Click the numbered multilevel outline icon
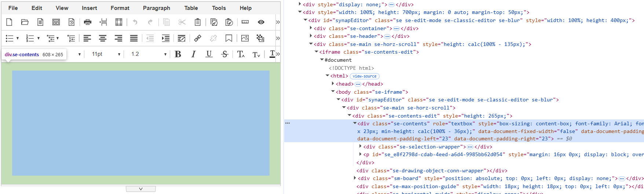 72,38
